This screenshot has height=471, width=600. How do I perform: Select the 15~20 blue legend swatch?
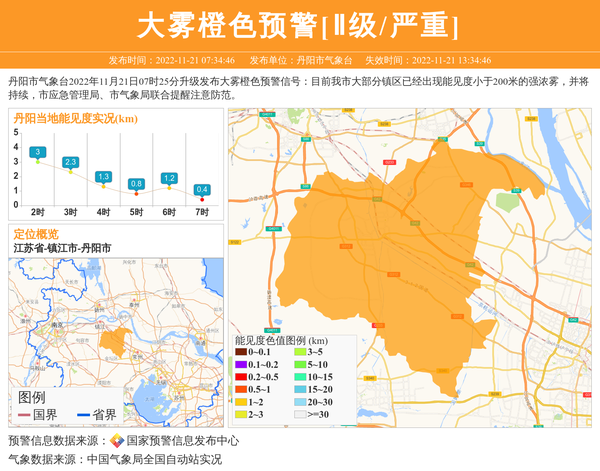pyautogui.click(x=299, y=389)
